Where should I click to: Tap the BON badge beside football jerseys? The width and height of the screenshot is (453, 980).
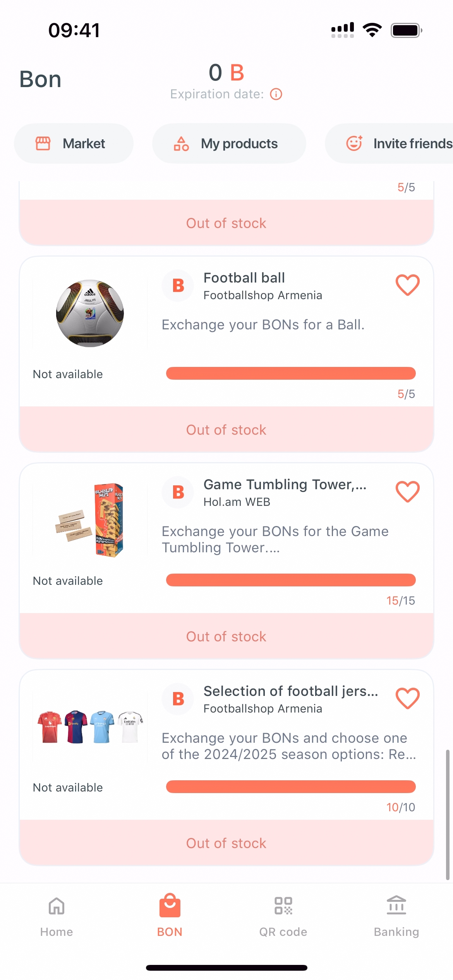[178, 699]
